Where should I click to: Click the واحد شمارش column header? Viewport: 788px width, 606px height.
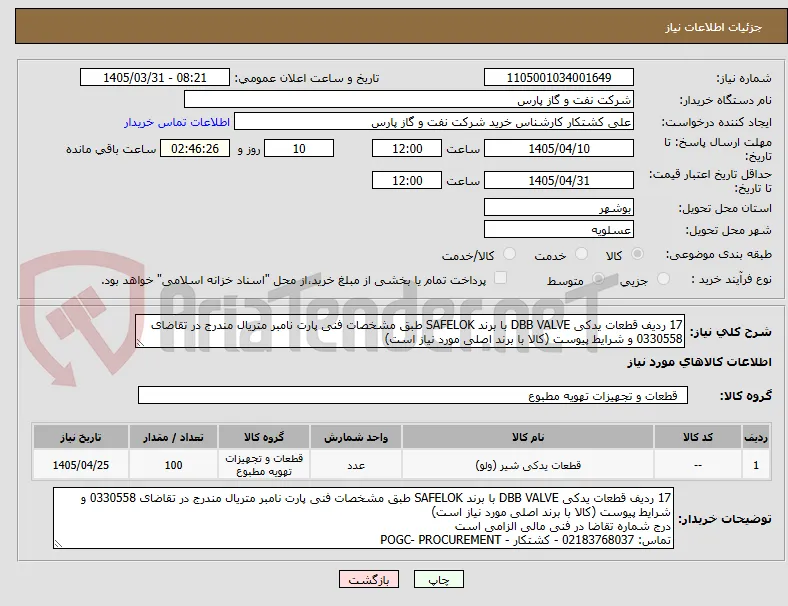pos(356,437)
